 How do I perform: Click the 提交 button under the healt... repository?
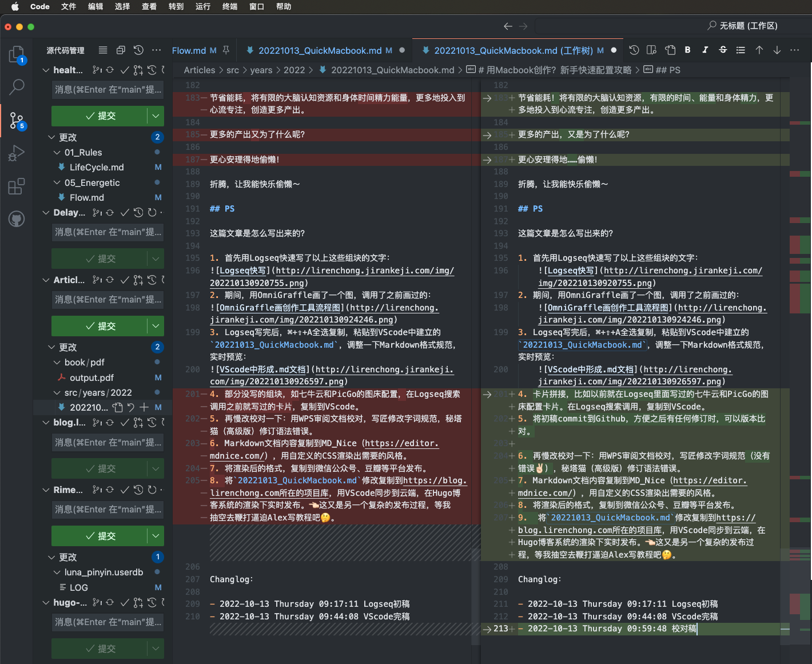pos(100,116)
